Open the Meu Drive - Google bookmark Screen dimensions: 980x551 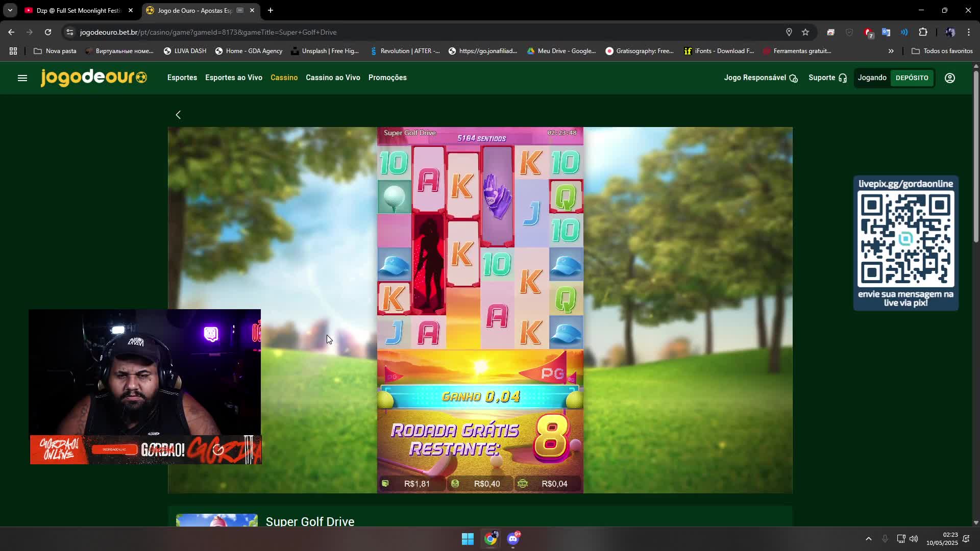[561, 51]
